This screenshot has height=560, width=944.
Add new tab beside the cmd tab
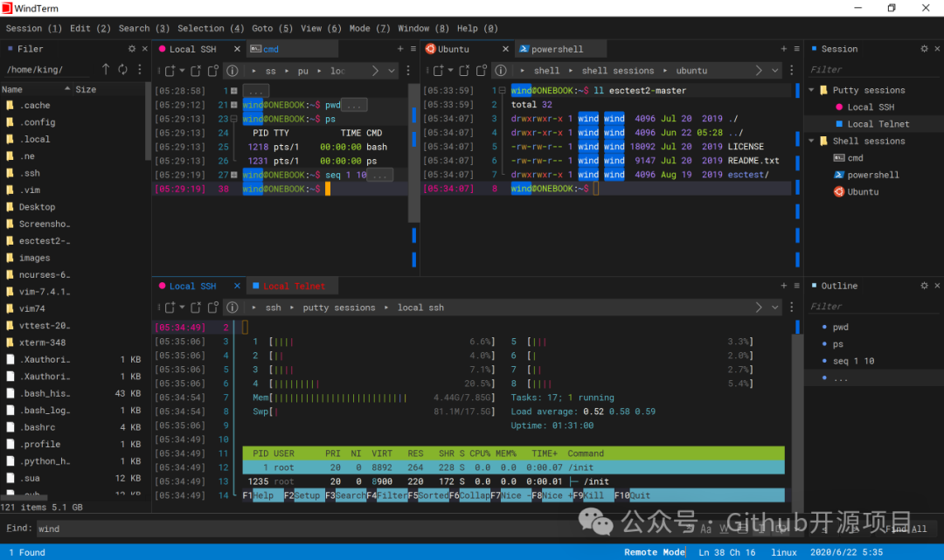(400, 49)
